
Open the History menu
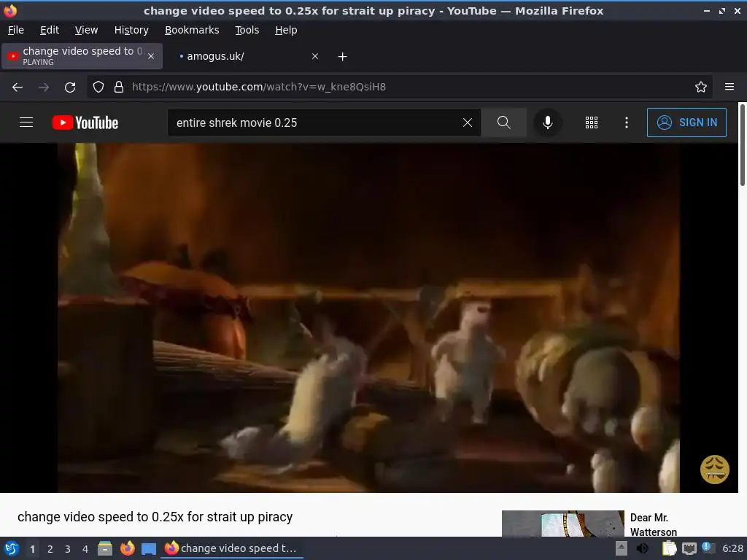[131, 30]
